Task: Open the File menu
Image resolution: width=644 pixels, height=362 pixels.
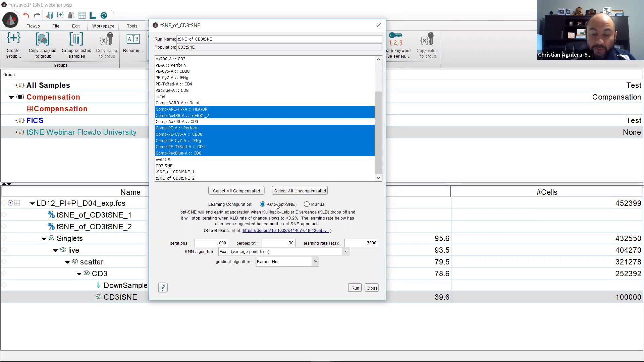Action: click(56, 26)
